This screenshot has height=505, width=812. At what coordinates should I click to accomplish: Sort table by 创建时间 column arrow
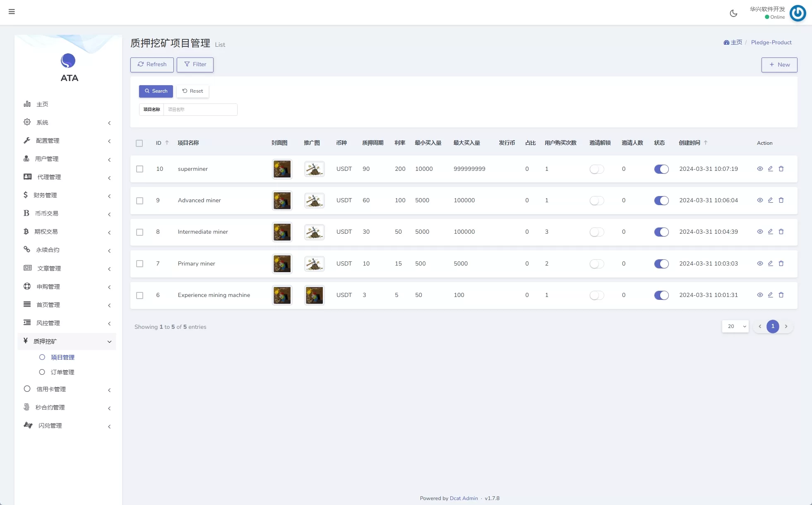coord(706,142)
